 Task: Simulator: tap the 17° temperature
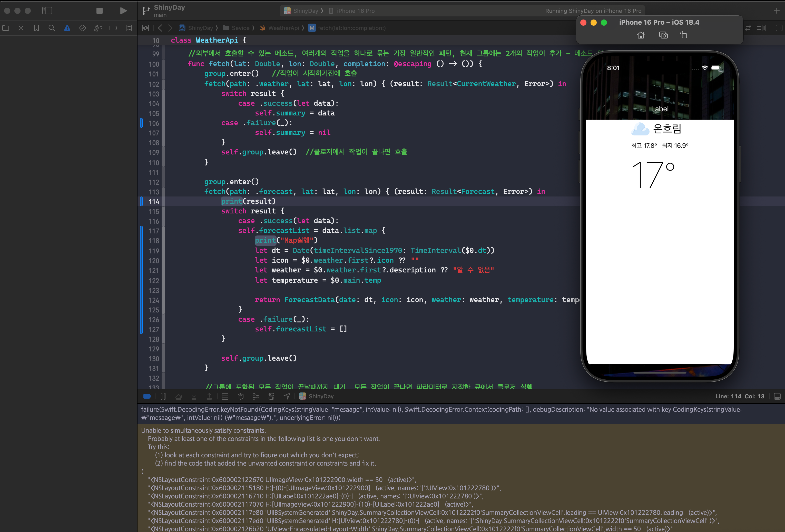tap(653, 175)
